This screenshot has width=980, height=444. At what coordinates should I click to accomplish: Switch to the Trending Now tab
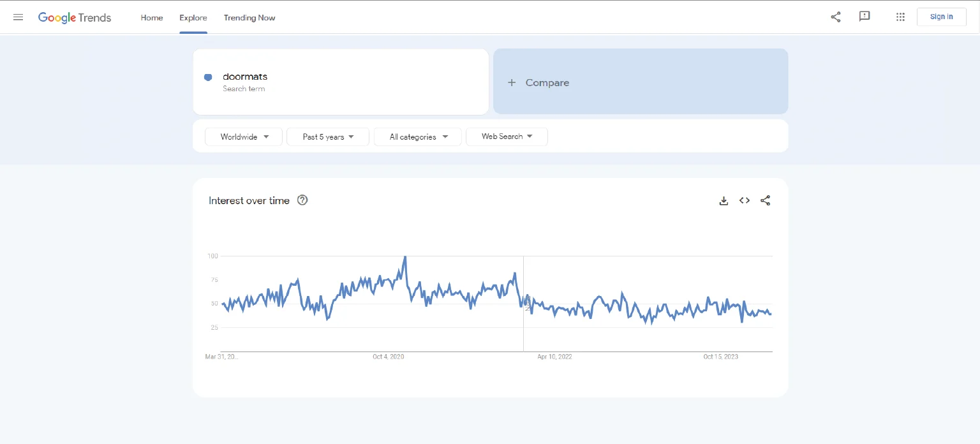coord(249,18)
